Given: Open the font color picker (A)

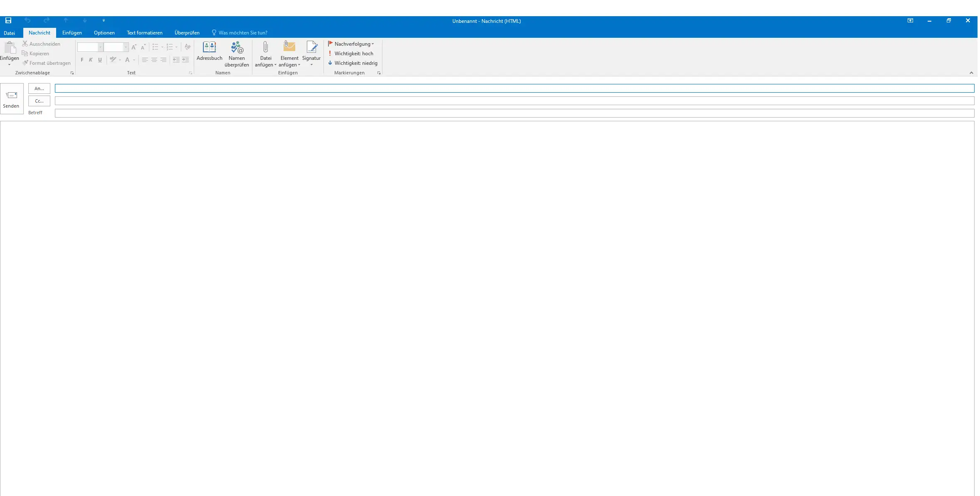Looking at the screenshot, I should [128, 60].
